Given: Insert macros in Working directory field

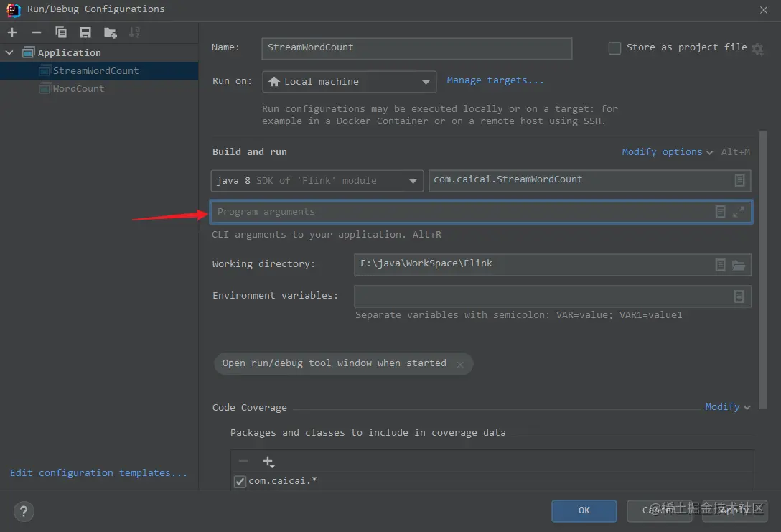Looking at the screenshot, I should tap(720, 265).
